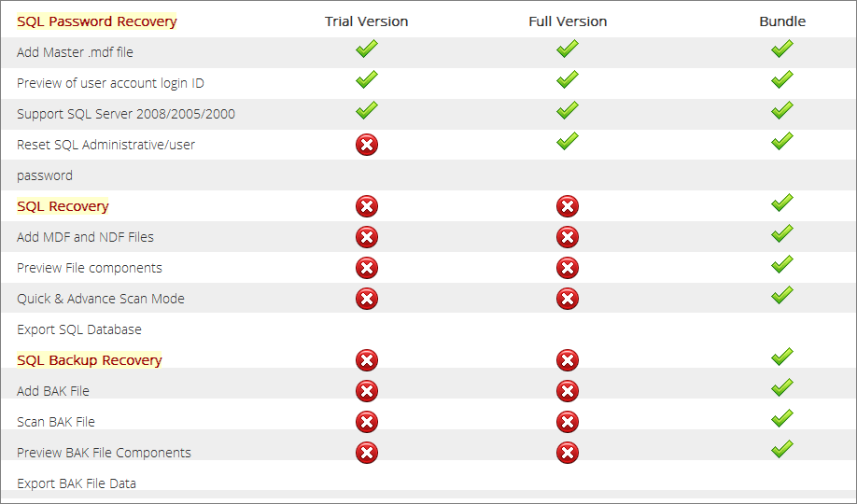This screenshot has height=504, width=857.
Task: Click the Export SQL Database row text
Action: [x=79, y=329]
